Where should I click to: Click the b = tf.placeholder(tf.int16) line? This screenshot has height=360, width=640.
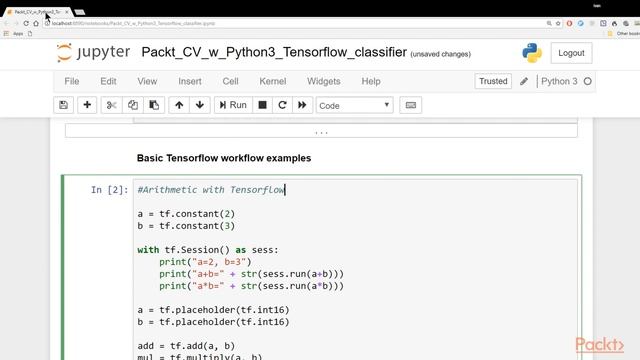pyautogui.click(x=213, y=322)
